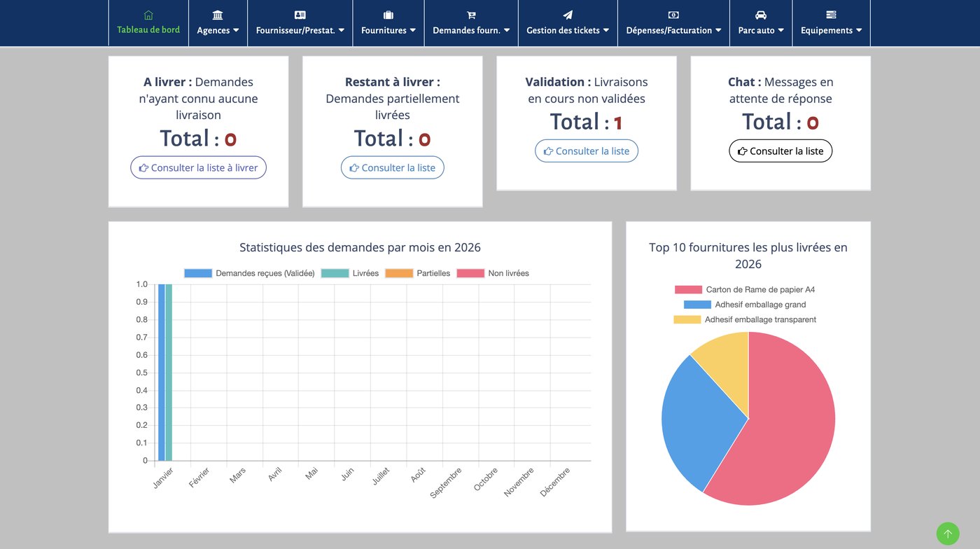Click the Décembre axis label
Image resolution: width=980 pixels, height=549 pixels.
tap(555, 482)
